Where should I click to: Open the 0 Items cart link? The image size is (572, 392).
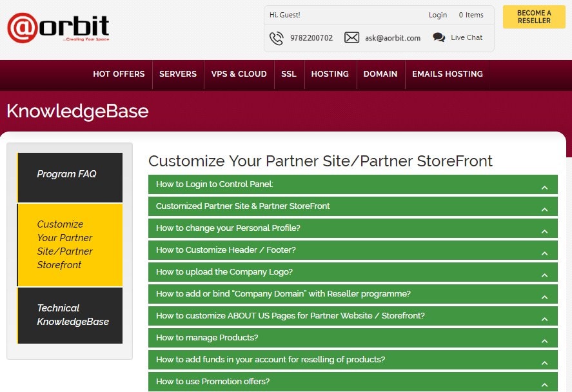[471, 15]
